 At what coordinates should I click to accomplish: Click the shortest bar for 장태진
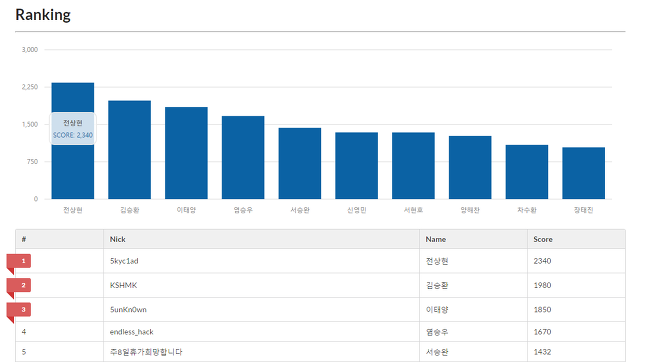coord(584,173)
